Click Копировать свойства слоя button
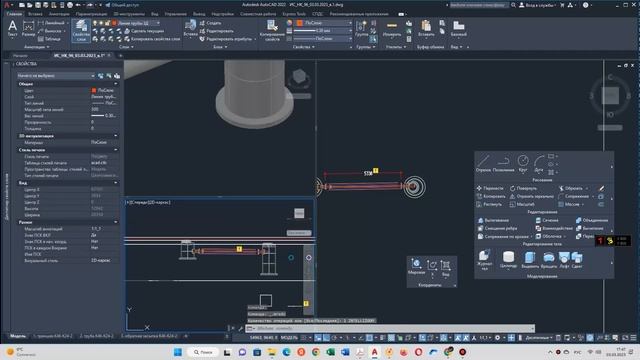Viewport: 640px width, 360px height. point(152,39)
